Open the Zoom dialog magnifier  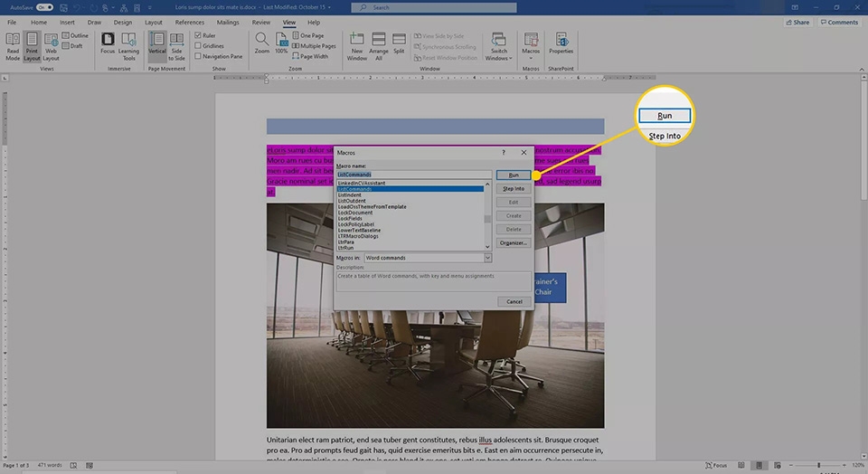(x=262, y=43)
